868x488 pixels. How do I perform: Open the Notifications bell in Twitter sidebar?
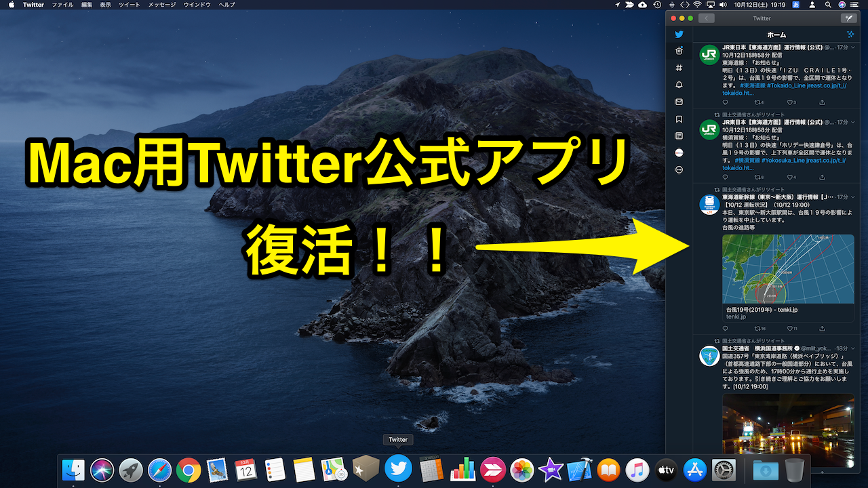[679, 85]
